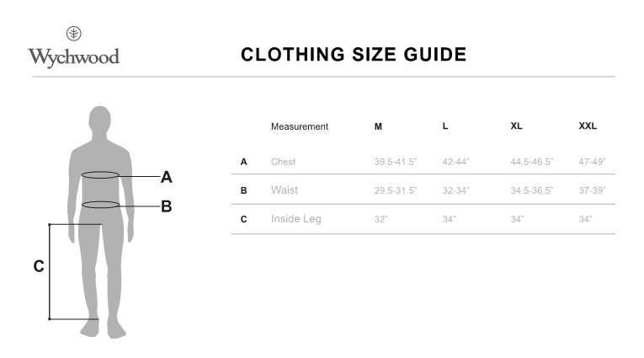Select the XXL size column header

[x=588, y=127]
